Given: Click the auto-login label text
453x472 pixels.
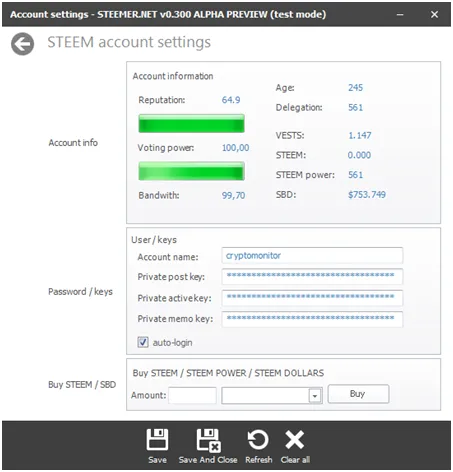Looking at the screenshot, I should 172,342.
